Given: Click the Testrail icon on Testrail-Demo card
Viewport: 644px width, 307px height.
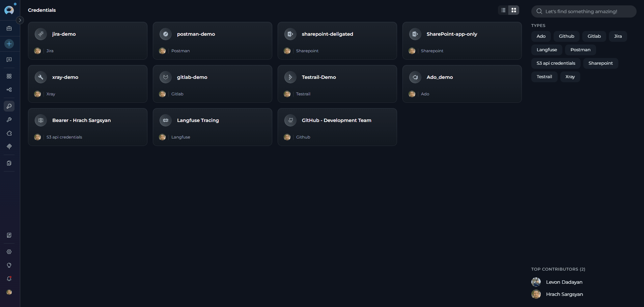Looking at the screenshot, I should [290, 77].
